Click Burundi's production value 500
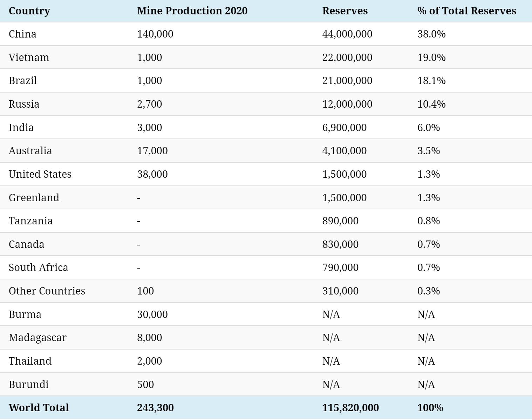Image resolution: width=532 pixels, height=420 pixels. click(145, 384)
